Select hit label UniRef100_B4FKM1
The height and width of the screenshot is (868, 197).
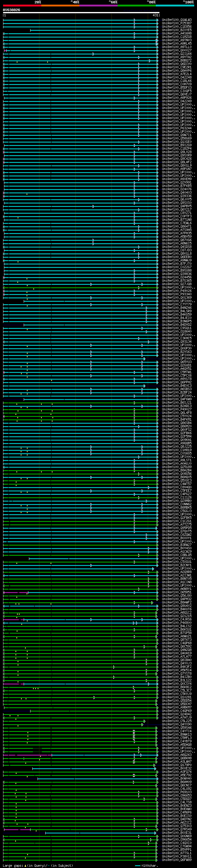[177, 419]
